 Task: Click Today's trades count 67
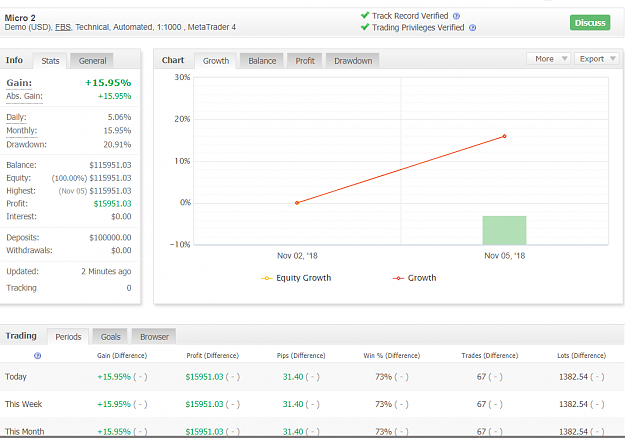coord(481,377)
